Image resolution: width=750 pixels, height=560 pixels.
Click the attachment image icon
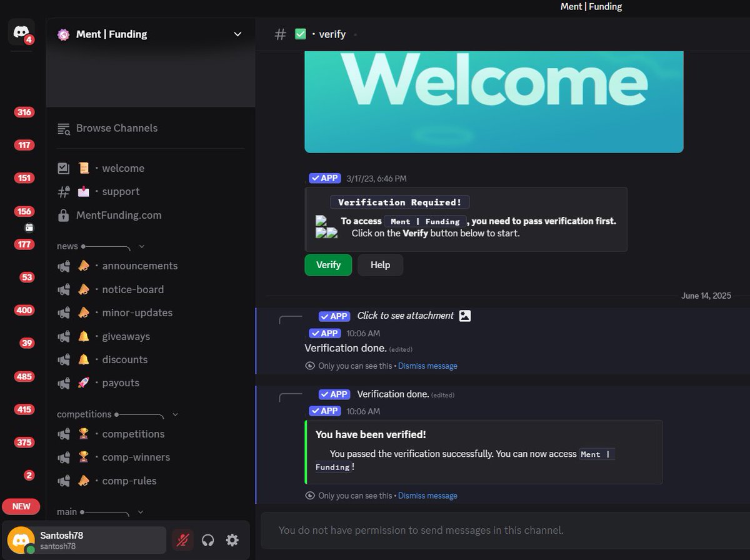[x=465, y=316]
